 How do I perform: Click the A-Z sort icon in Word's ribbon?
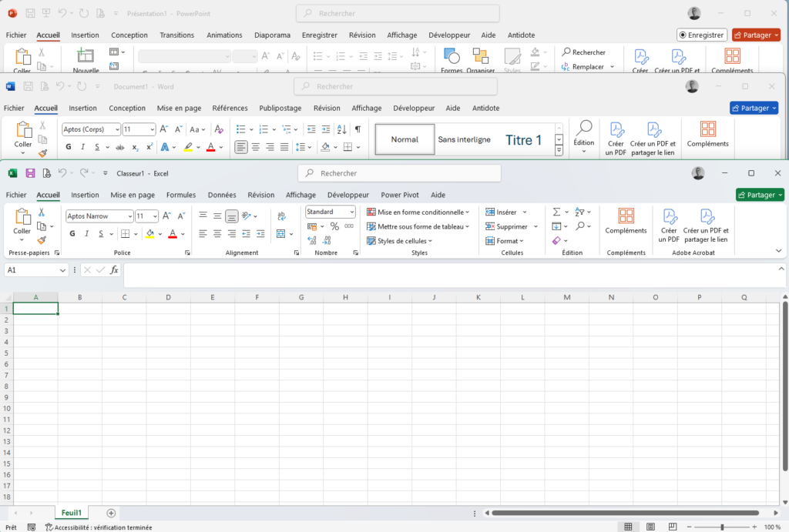click(341, 129)
